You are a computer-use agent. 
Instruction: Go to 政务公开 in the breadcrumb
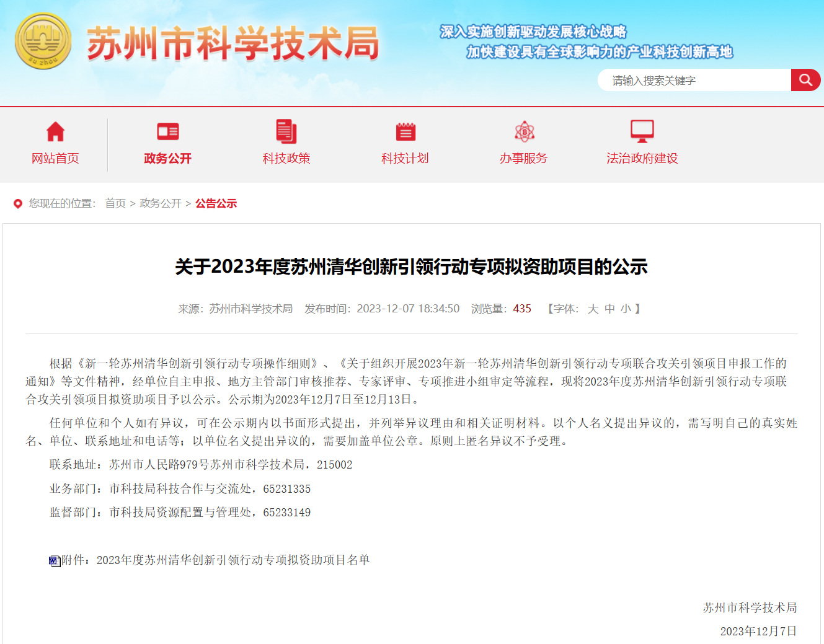[160, 203]
